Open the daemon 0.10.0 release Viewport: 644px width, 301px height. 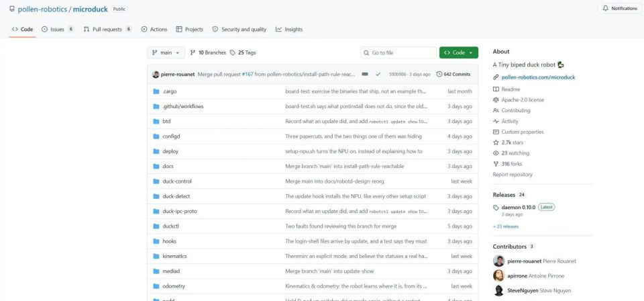[519, 207]
